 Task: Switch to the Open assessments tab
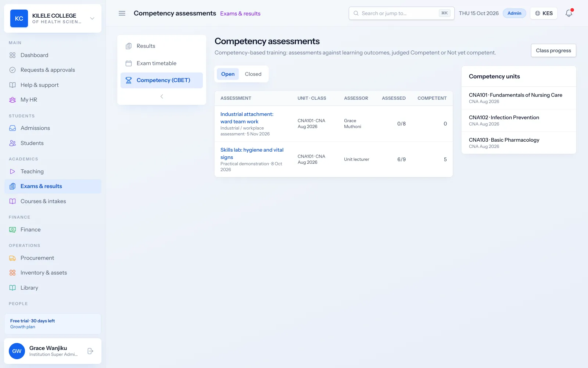pyautogui.click(x=228, y=74)
